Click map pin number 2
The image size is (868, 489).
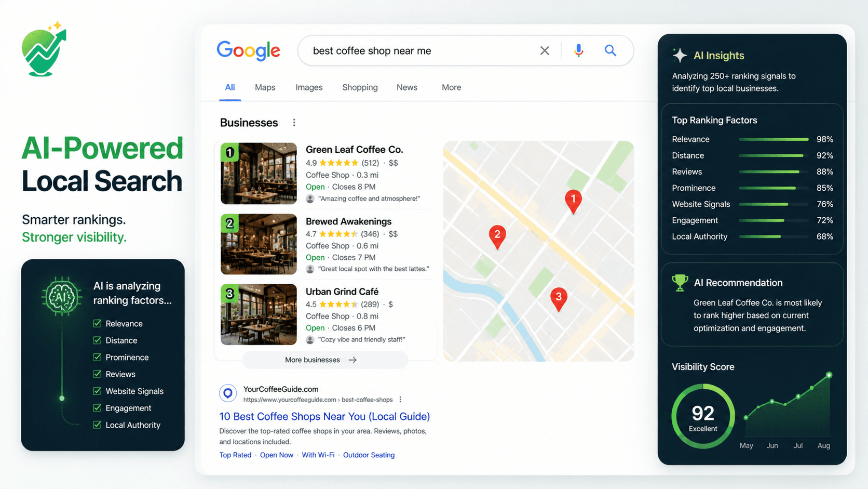pos(497,237)
